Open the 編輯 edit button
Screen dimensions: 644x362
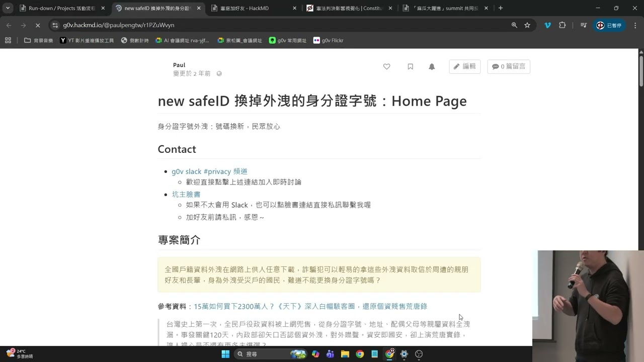[464, 66]
